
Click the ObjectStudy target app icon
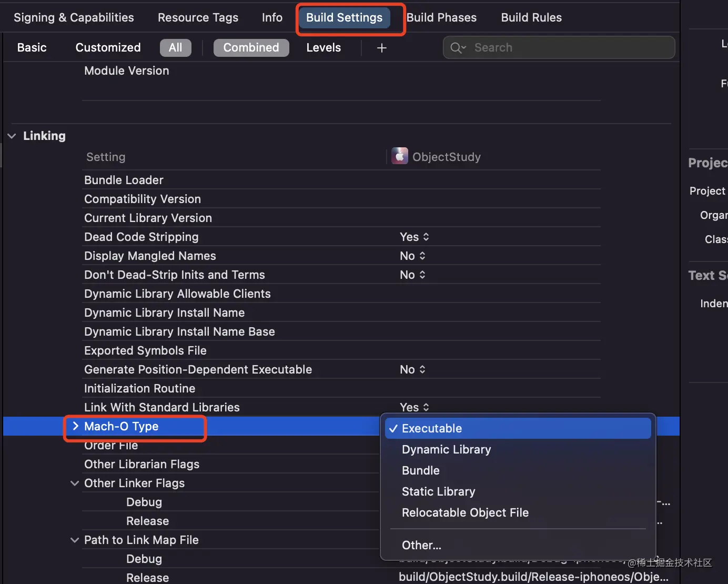[400, 156]
